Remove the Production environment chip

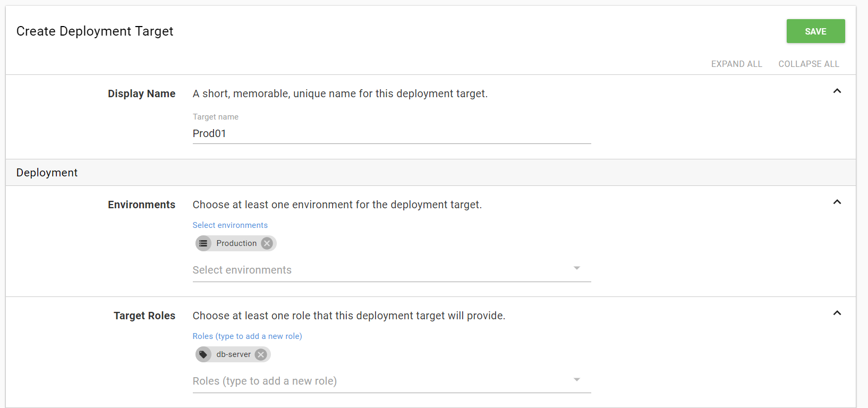[267, 243]
